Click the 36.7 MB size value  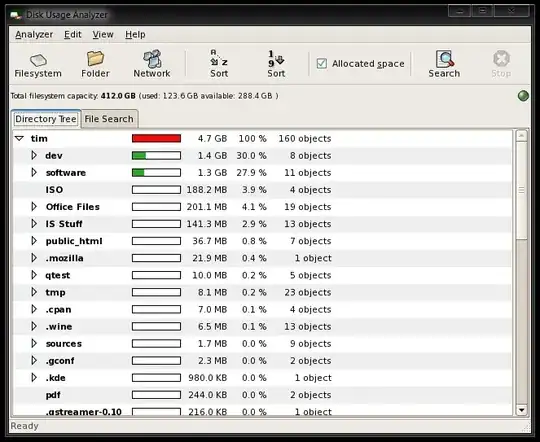click(209, 241)
